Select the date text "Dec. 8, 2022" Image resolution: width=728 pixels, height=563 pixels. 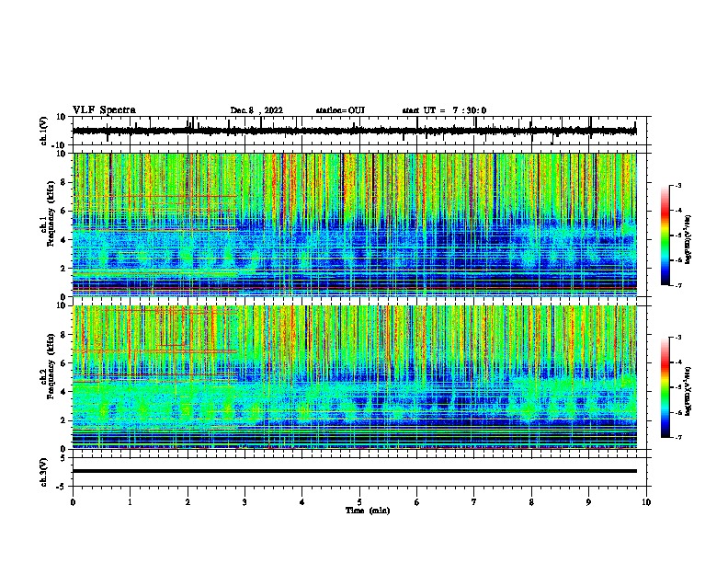pyautogui.click(x=256, y=110)
